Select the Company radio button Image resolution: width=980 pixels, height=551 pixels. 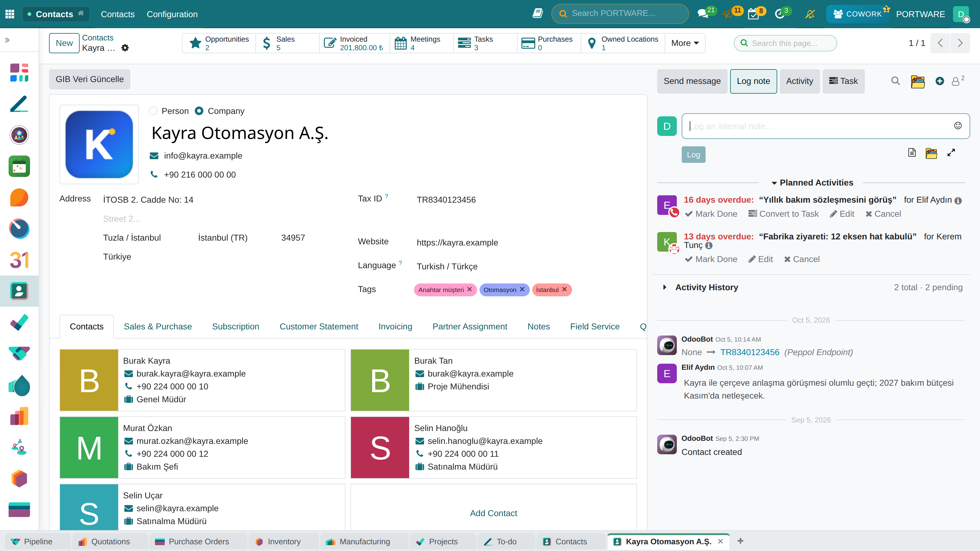coord(198,111)
